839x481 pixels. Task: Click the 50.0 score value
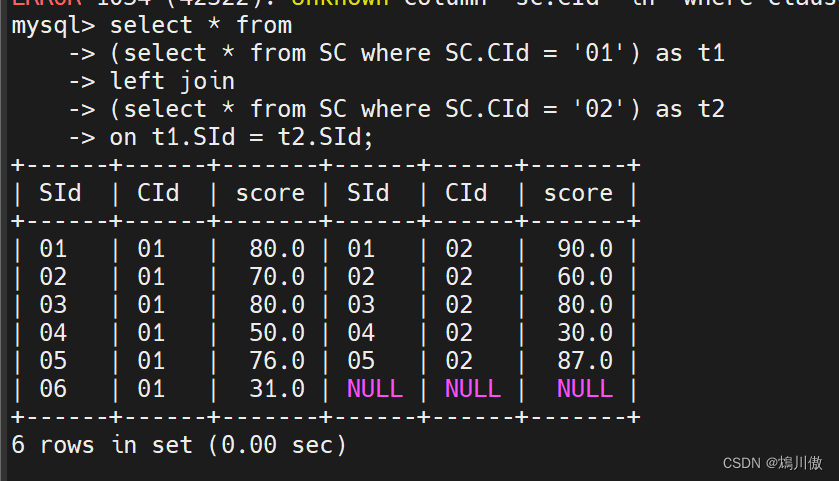click(277, 333)
